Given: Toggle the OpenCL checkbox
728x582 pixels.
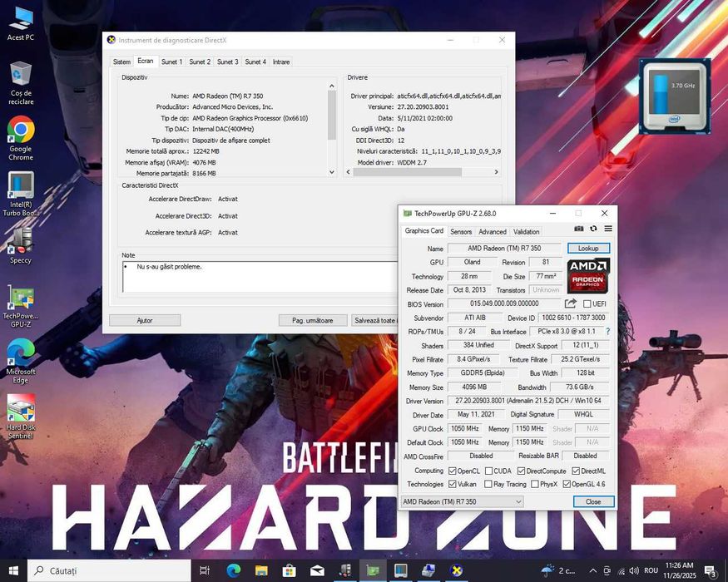Looking at the screenshot, I should pos(453,471).
